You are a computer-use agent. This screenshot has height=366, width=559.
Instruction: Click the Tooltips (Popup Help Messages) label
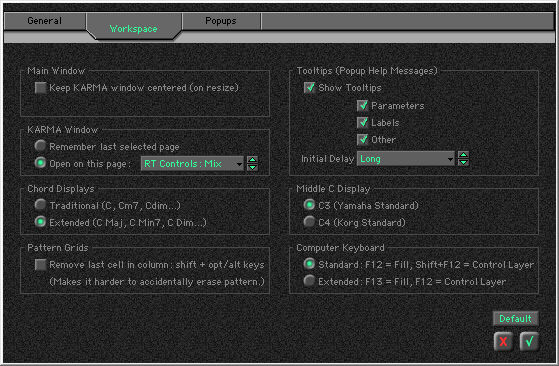367,71
